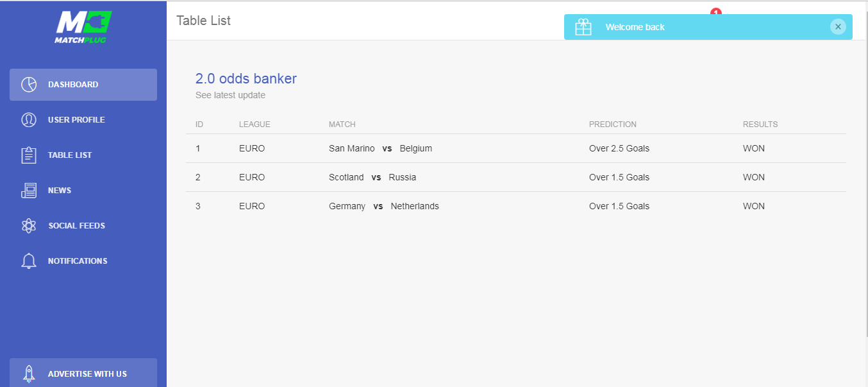
Task: Open the User Profile menu item
Action: coord(76,120)
